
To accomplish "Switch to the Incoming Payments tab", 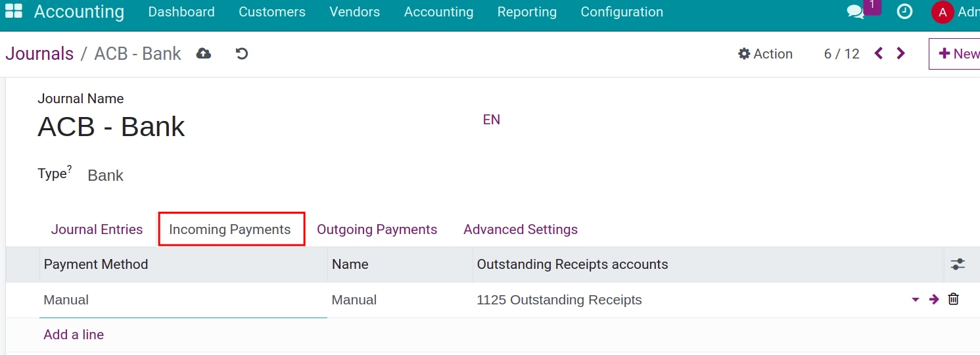I will (230, 229).
